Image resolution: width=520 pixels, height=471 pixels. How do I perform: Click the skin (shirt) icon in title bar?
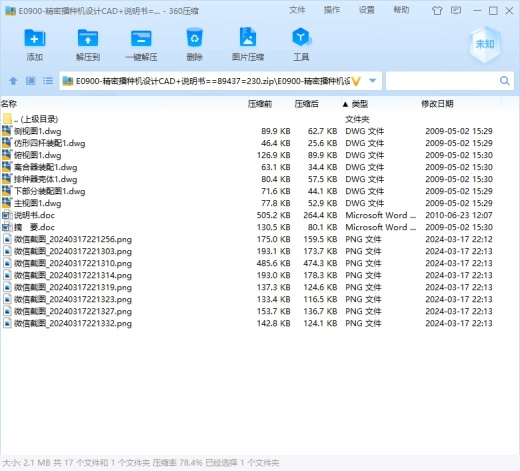pos(437,11)
